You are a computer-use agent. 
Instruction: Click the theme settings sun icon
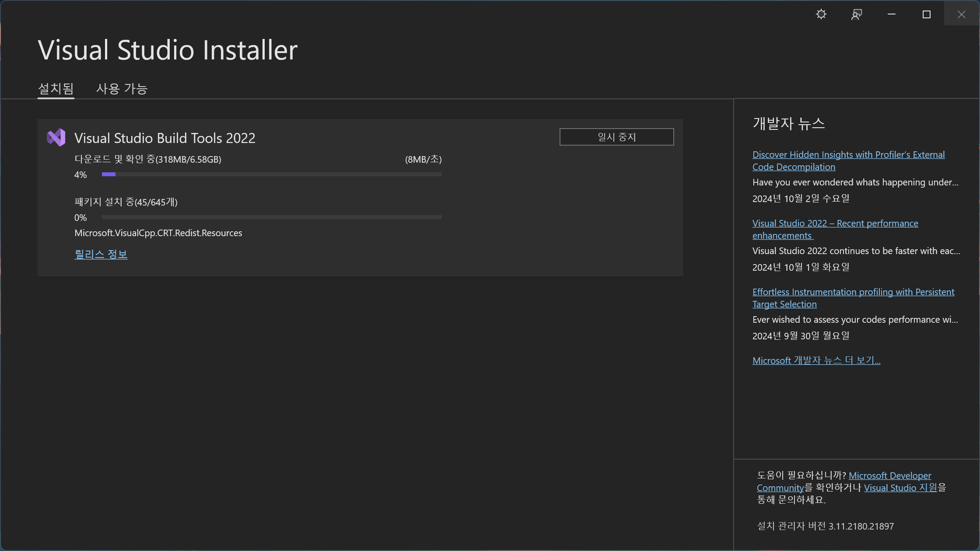coord(821,14)
